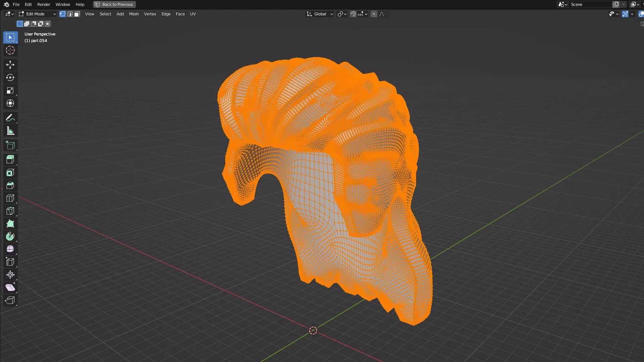Select the Measure ruler tool
This screenshot has width=644, height=362.
point(10,131)
